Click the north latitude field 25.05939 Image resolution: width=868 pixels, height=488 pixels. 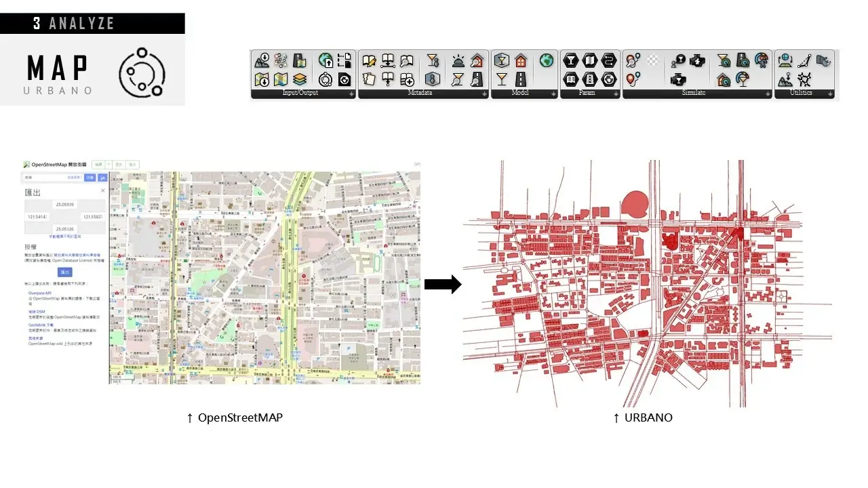65,205
